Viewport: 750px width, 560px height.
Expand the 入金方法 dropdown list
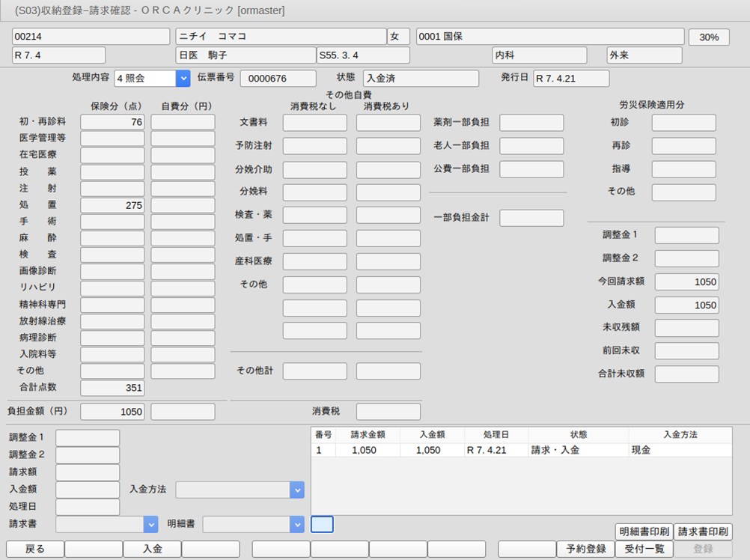[297, 490]
